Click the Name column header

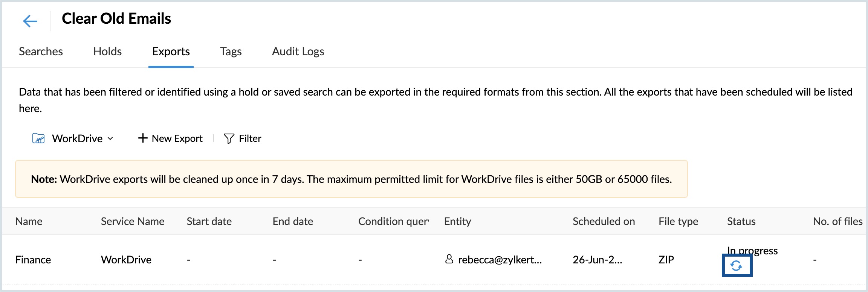click(x=29, y=221)
